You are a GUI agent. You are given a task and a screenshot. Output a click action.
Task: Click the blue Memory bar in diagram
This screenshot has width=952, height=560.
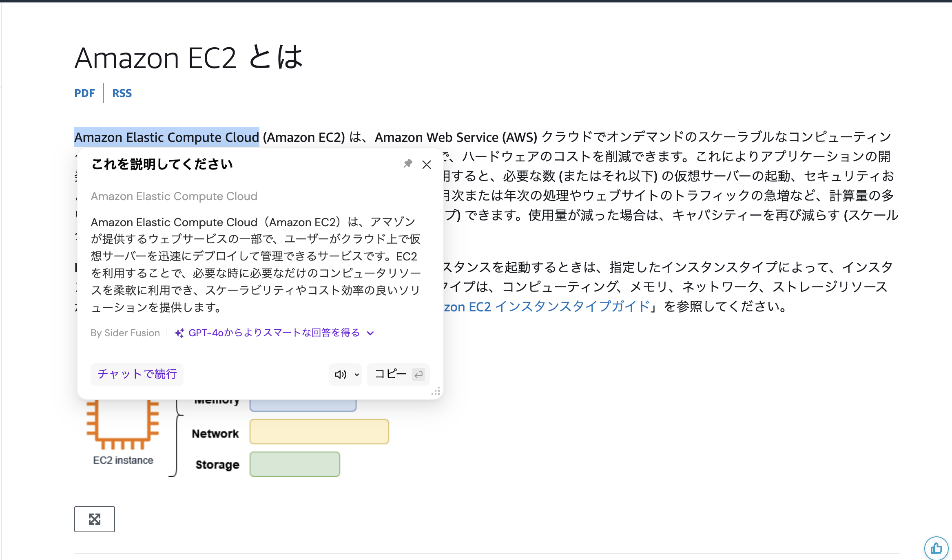pyautogui.click(x=303, y=405)
